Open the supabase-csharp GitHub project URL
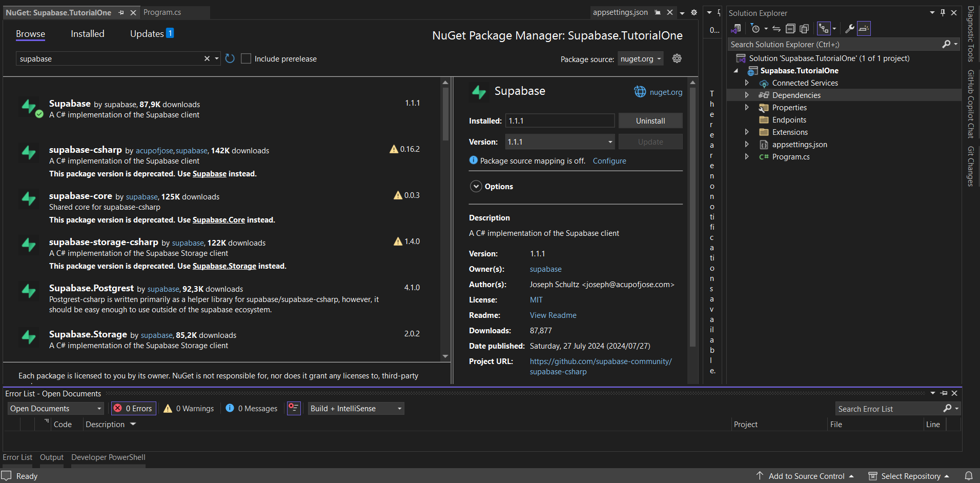980x483 pixels. (x=601, y=367)
